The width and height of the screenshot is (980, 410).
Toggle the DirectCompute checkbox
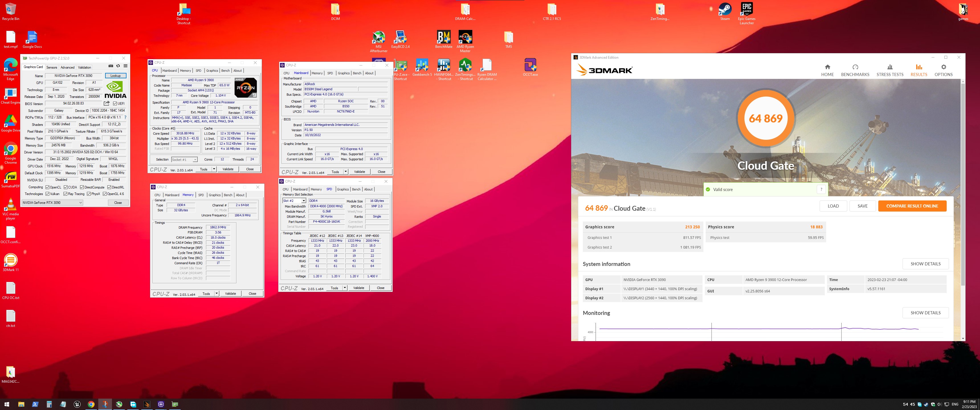[x=82, y=187]
